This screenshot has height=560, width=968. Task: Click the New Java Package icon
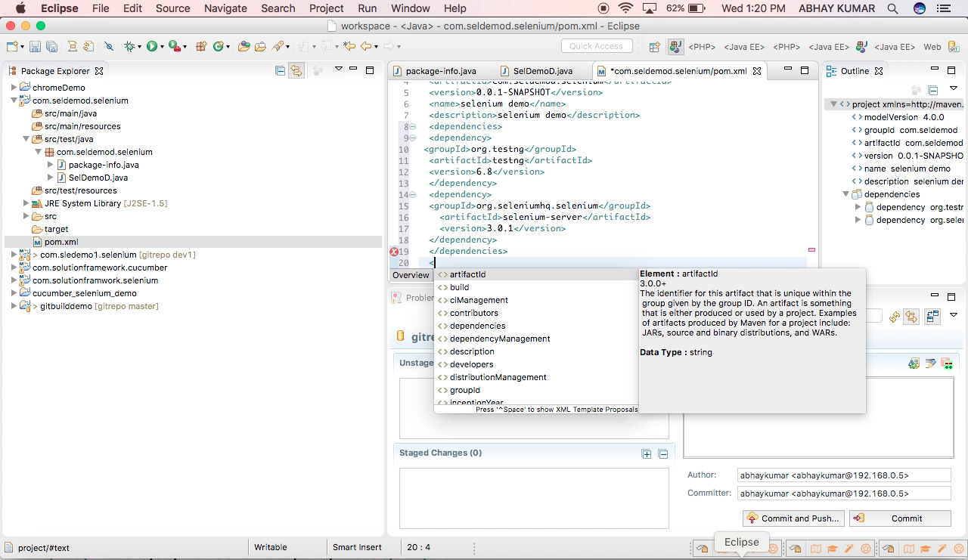click(201, 46)
